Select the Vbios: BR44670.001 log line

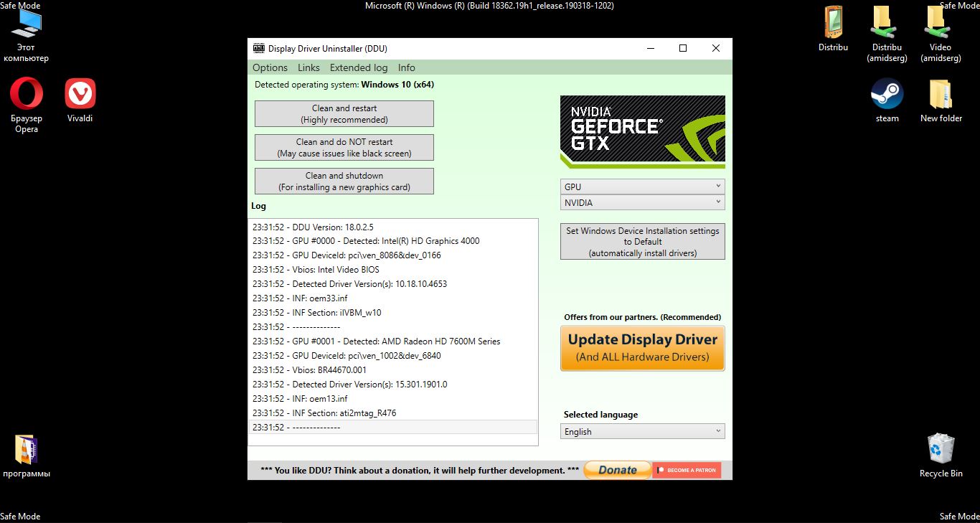(393, 370)
